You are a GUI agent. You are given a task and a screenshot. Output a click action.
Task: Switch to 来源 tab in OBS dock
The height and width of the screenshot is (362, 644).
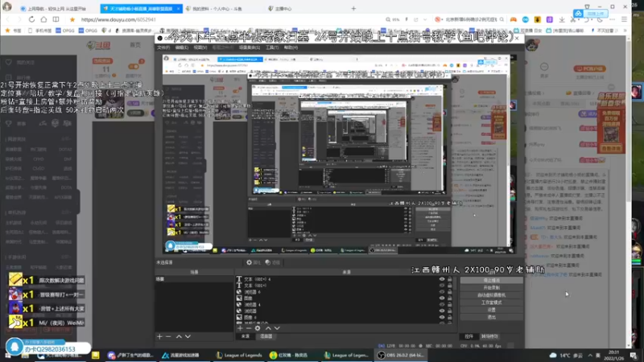[246, 336]
